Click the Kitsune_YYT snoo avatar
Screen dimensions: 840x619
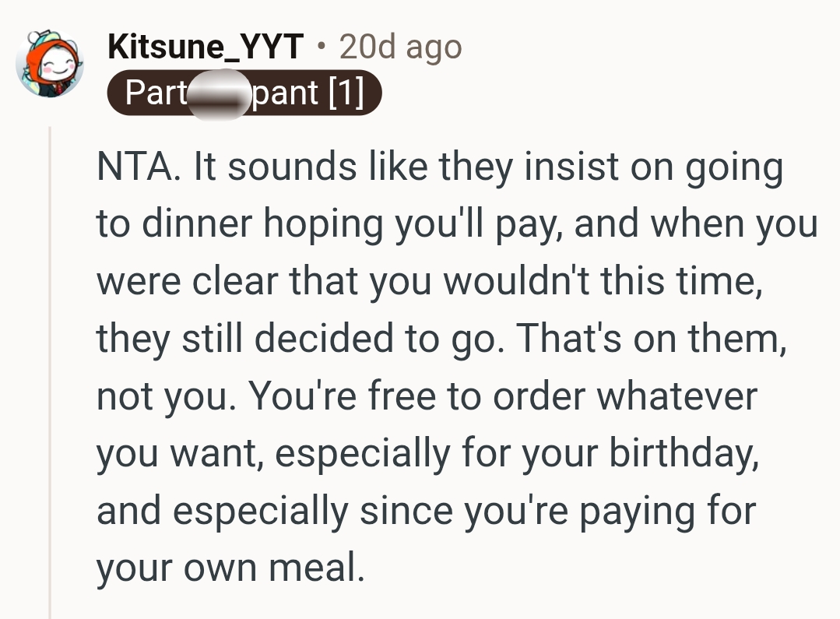(x=51, y=65)
